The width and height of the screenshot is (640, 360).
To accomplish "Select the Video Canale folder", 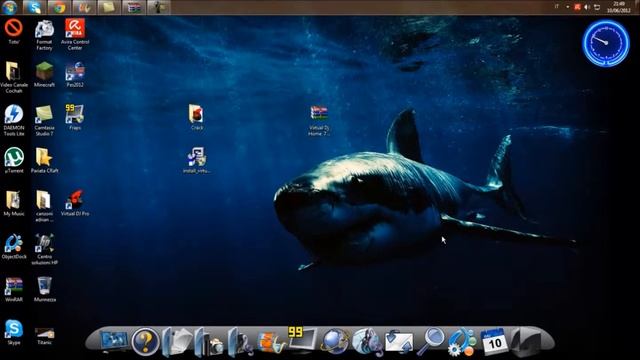I will coord(13,77).
